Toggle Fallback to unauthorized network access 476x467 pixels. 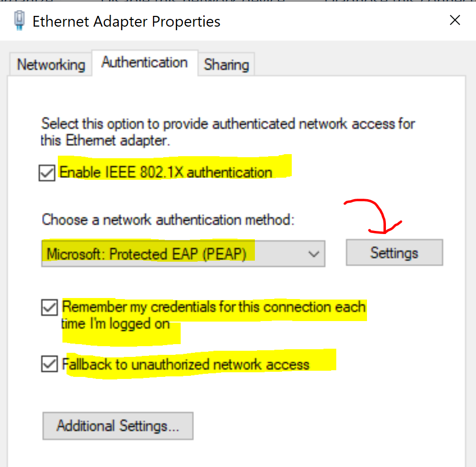click(x=50, y=364)
